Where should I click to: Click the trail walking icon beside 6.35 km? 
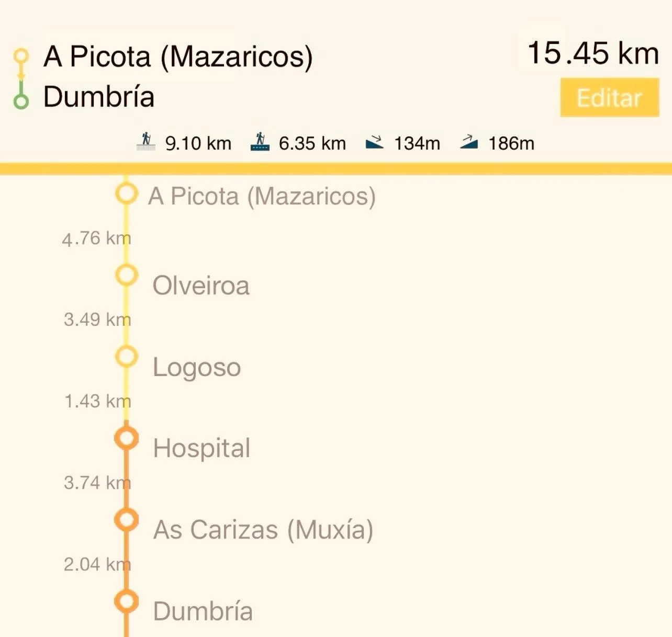[x=260, y=141]
